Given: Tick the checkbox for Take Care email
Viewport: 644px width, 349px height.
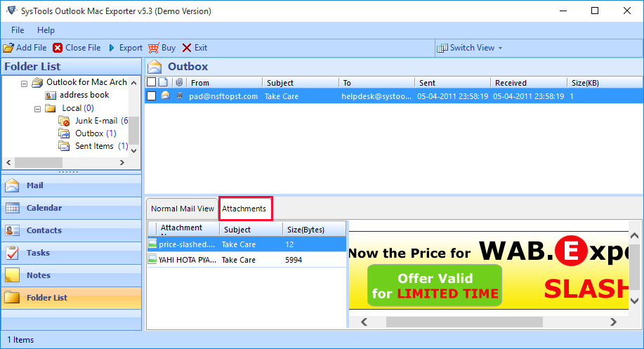Looking at the screenshot, I should coord(151,96).
